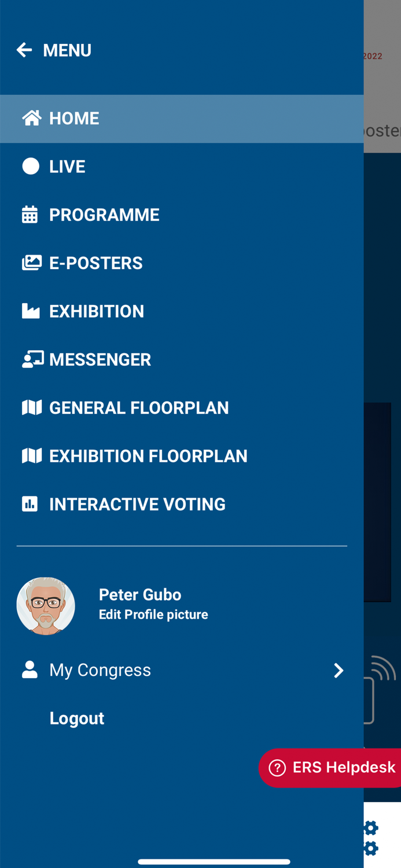Tap the Messenger chat icon
The image size is (401, 868).
tap(32, 359)
